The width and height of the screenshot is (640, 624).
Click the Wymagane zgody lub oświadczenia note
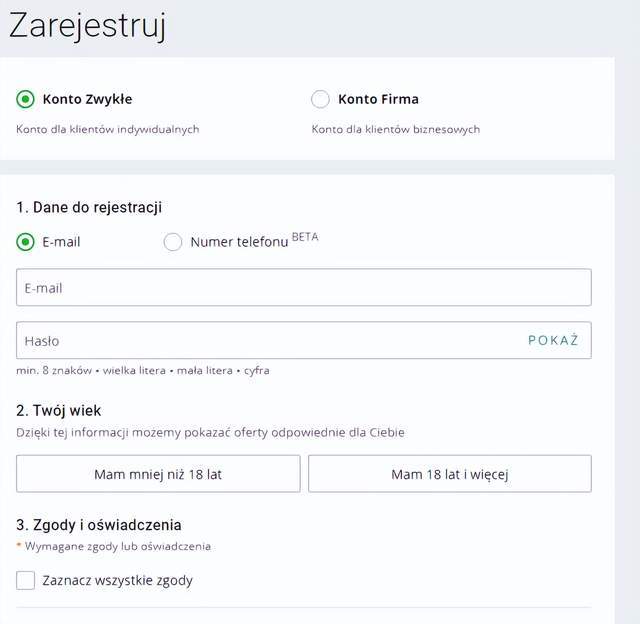click(x=117, y=546)
